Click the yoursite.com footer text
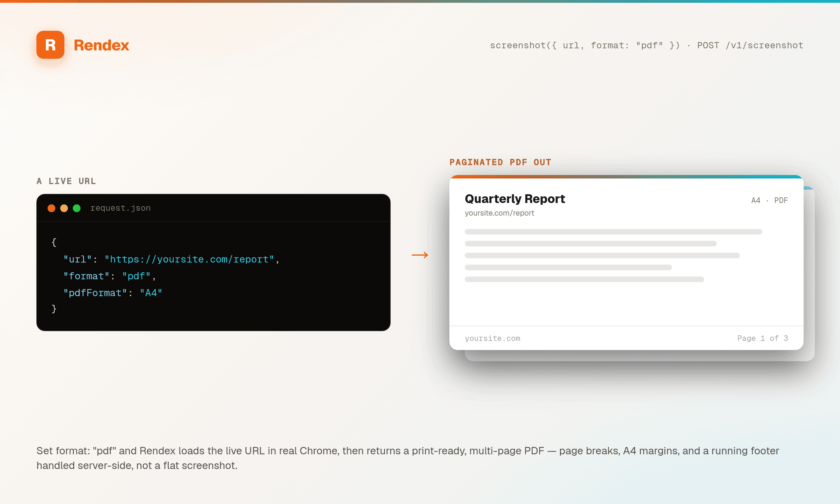 click(492, 338)
